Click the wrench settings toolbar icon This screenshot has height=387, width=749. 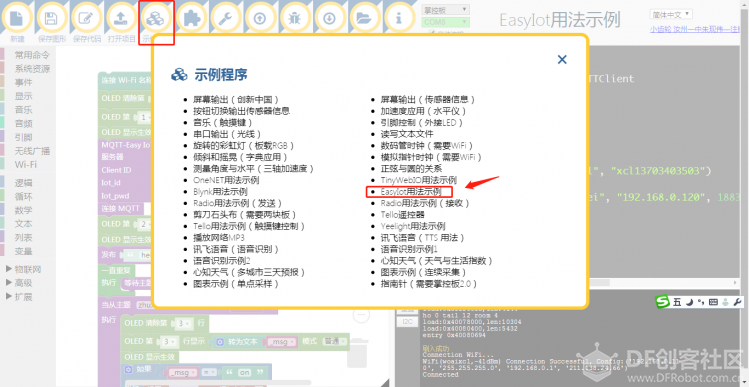(225, 18)
